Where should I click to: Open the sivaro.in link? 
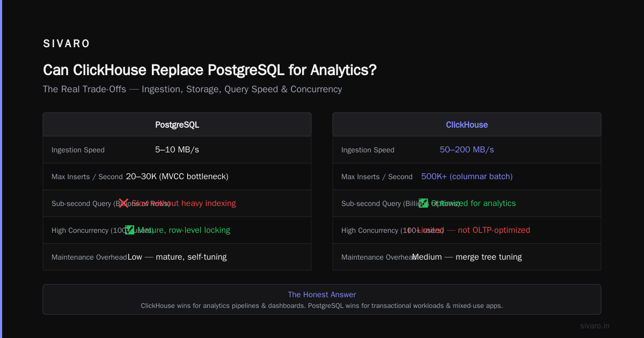[595, 326]
